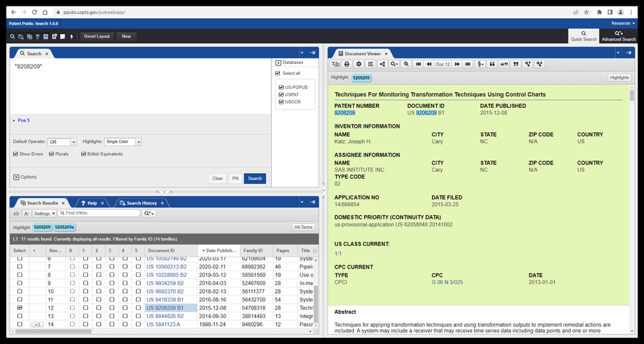Click the 9208209s highlight color chip

(x=64, y=227)
